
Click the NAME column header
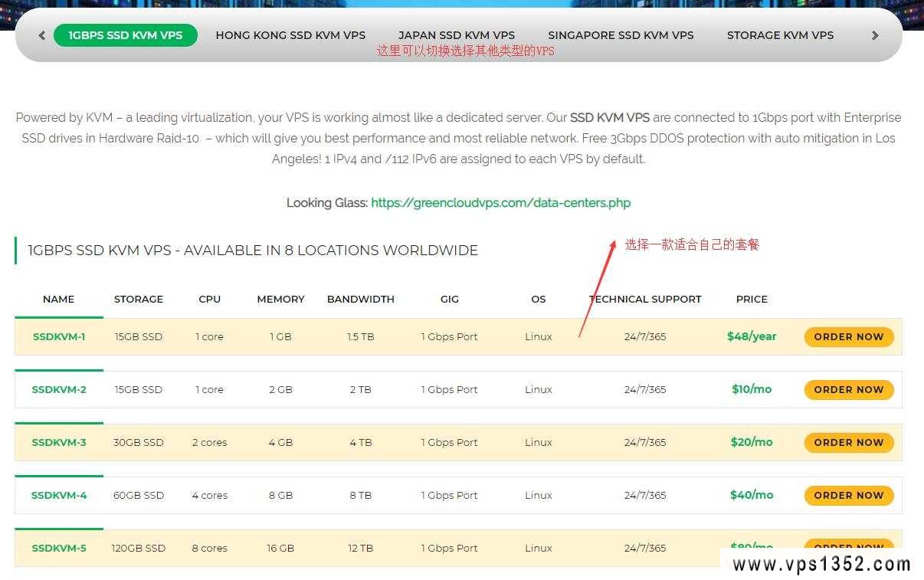tap(59, 299)
